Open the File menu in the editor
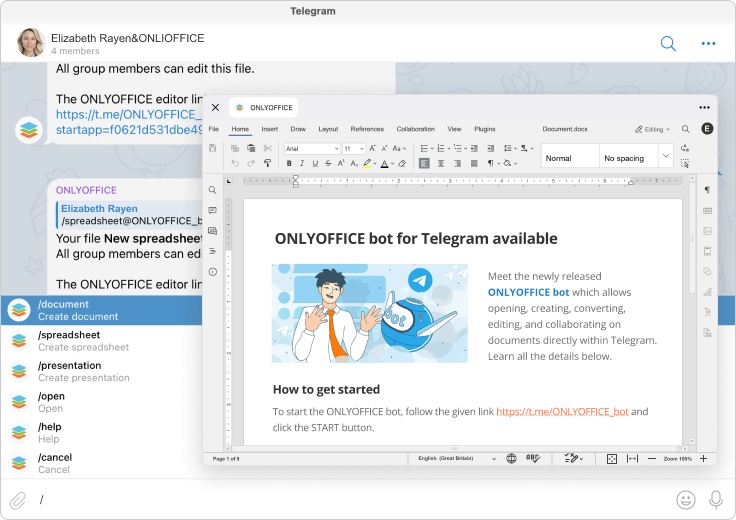The width and height of the screenshot is (736, 520). click(214, 129)
